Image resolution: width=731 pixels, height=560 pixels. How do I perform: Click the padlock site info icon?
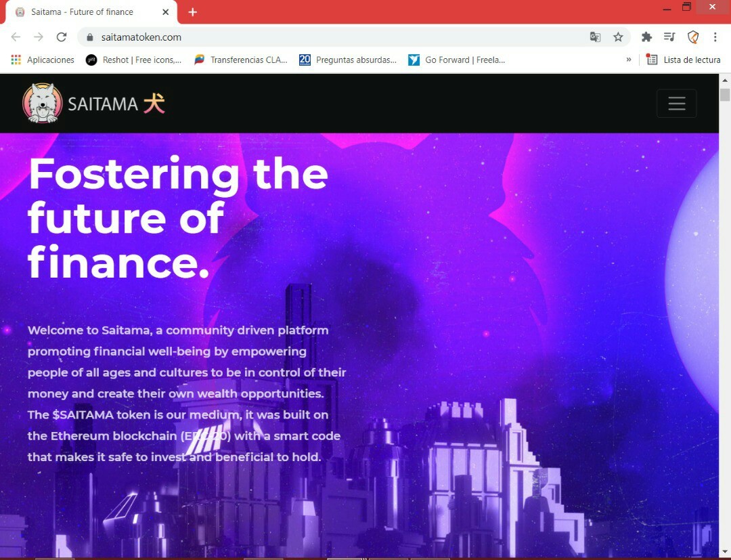pyautogui.click(x=91, y=37)
